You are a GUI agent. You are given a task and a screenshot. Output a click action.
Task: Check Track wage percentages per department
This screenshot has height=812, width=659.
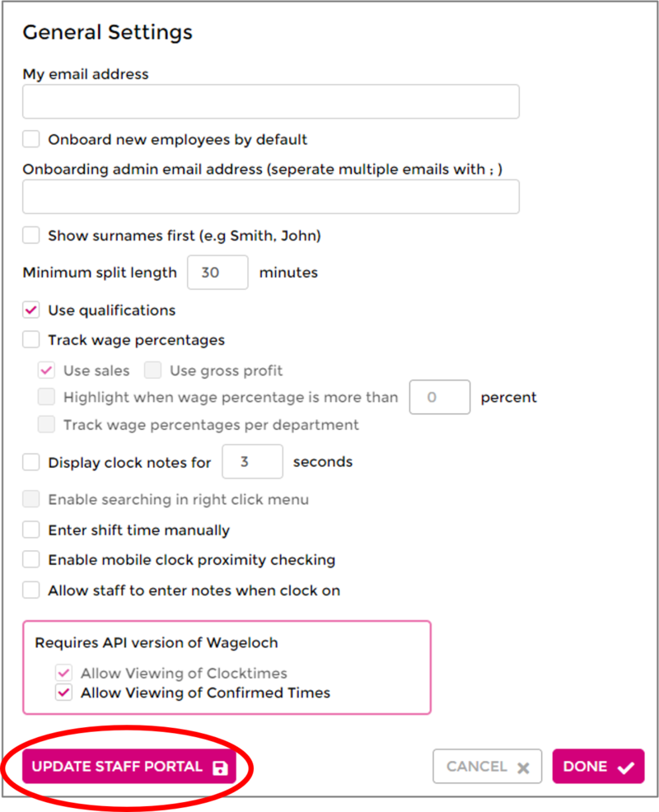coord(47,425)
